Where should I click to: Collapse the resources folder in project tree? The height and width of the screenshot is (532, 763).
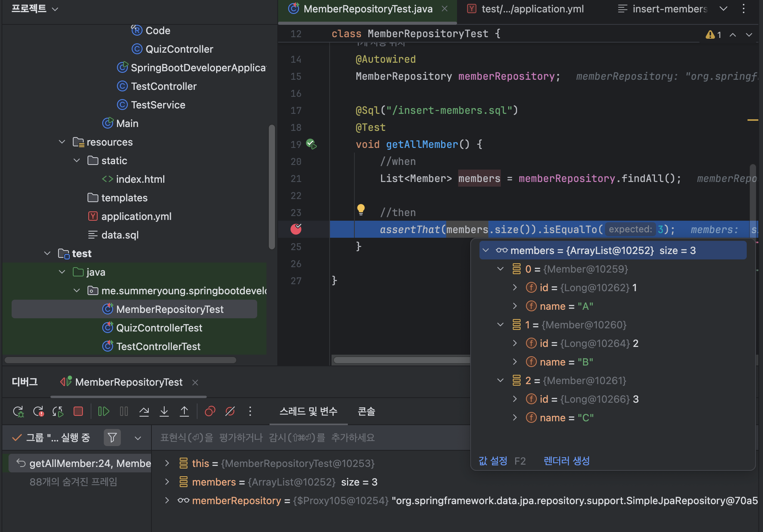tap(62, 142)
